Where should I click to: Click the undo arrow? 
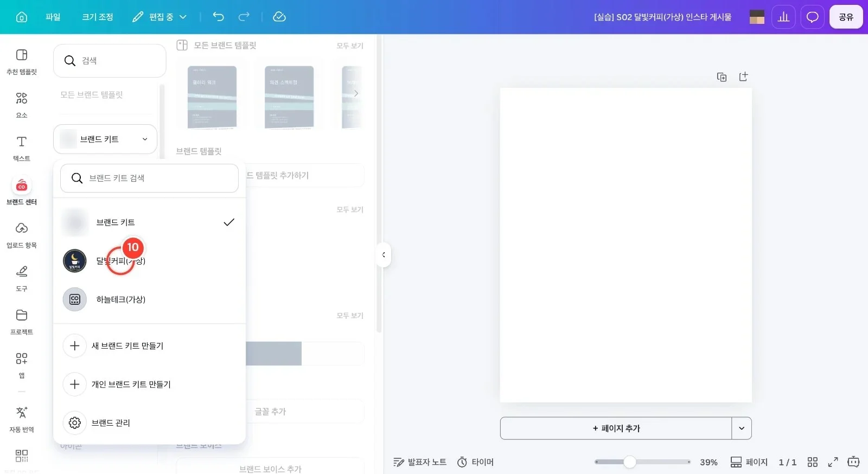[218, 17]
